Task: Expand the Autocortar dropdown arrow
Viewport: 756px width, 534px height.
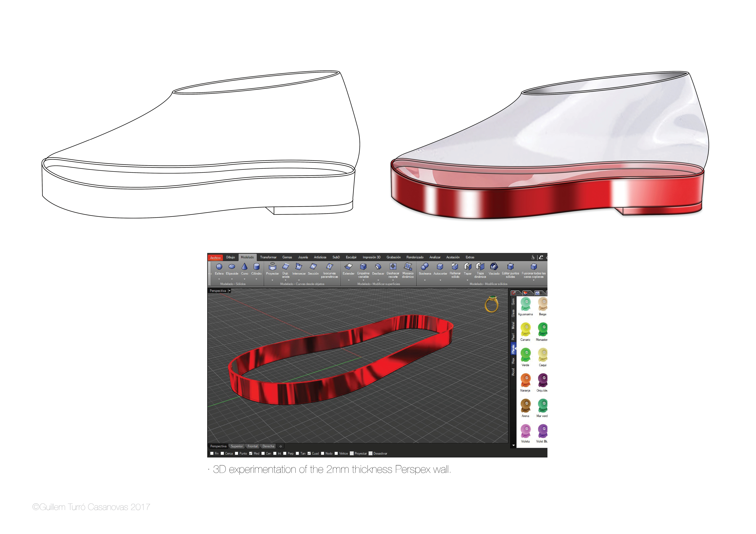Action: [x=440, y=280]
